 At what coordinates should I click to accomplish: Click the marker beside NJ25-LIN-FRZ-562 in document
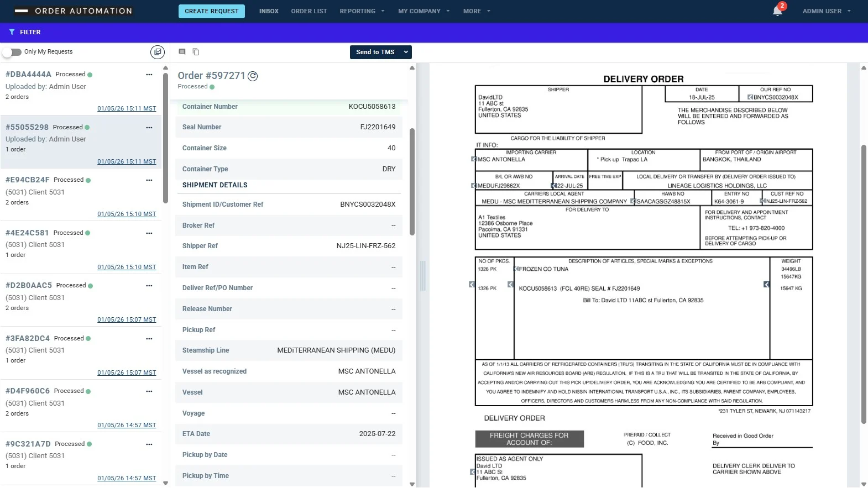(763, 201)
